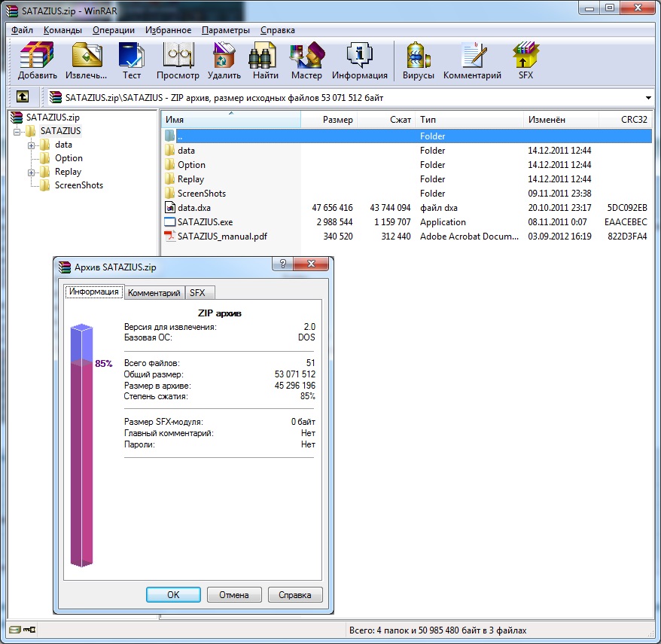The width and height of the screenshot is (661, 644).
Task: Select the SATAZIUS.zip root tree item
Action: coord(53,118)
